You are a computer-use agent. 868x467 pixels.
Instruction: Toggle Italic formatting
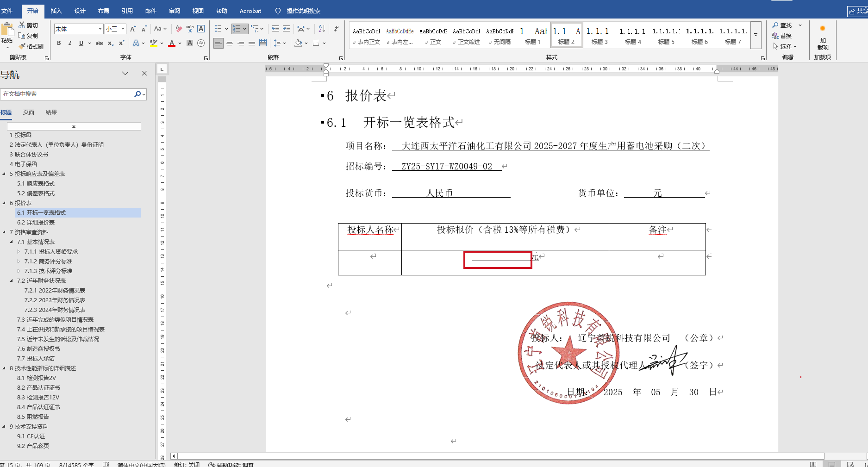coord(70,43)
